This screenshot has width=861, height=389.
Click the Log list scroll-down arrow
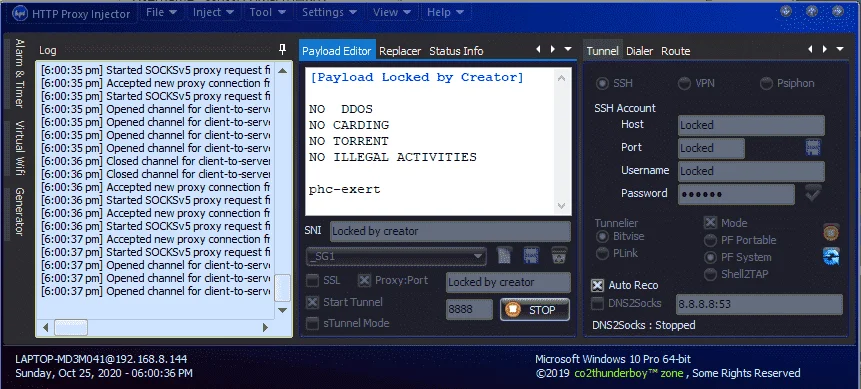pyautogui.click(x=282, y=310)
